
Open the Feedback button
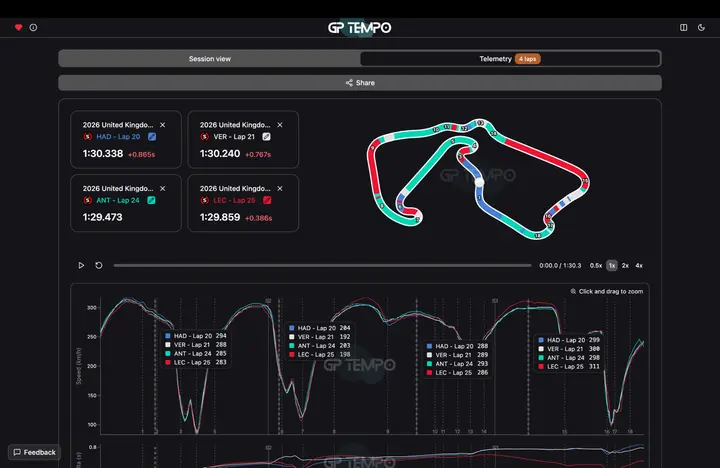pyautogui.click(x=34, y=452)
